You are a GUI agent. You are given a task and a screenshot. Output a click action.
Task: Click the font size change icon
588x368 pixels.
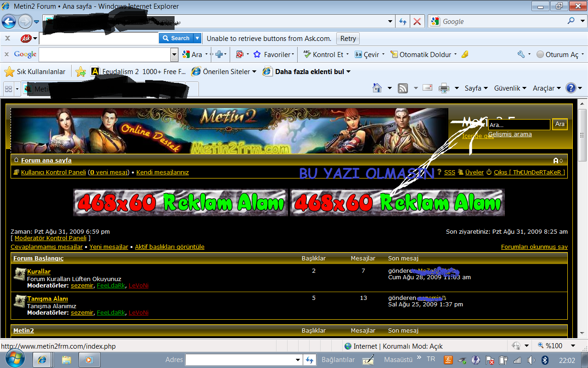point(558,161)
